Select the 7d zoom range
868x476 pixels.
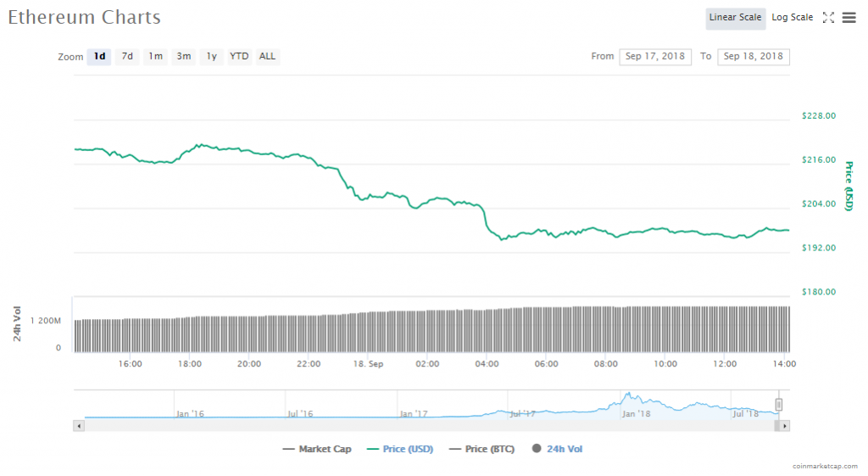tap(127, 57)
